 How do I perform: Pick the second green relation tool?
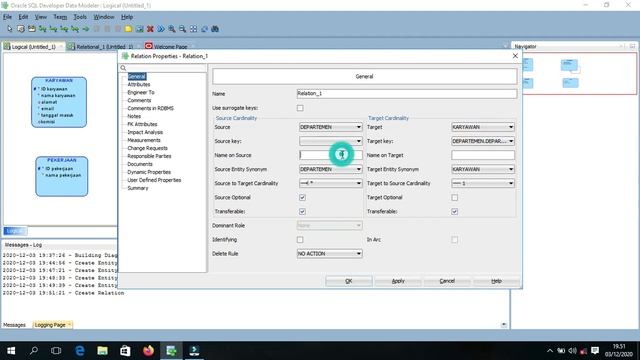pyautogui.click(x=53, y=29)
